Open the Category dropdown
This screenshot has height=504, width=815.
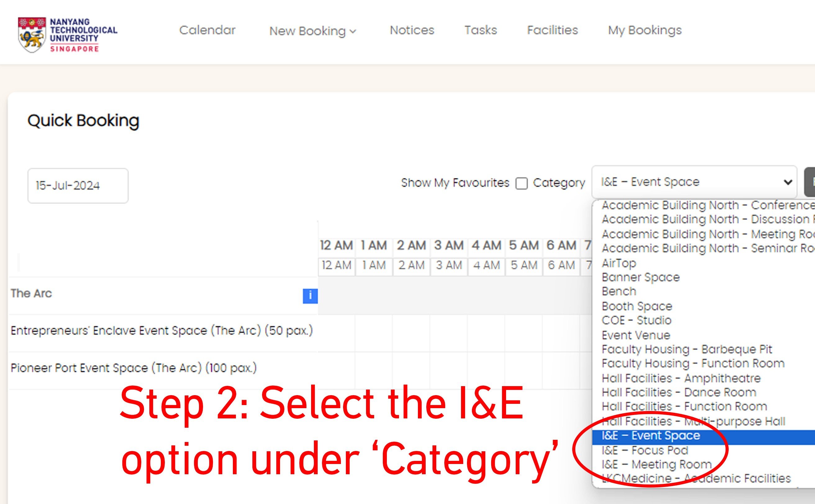coord(694,182)
